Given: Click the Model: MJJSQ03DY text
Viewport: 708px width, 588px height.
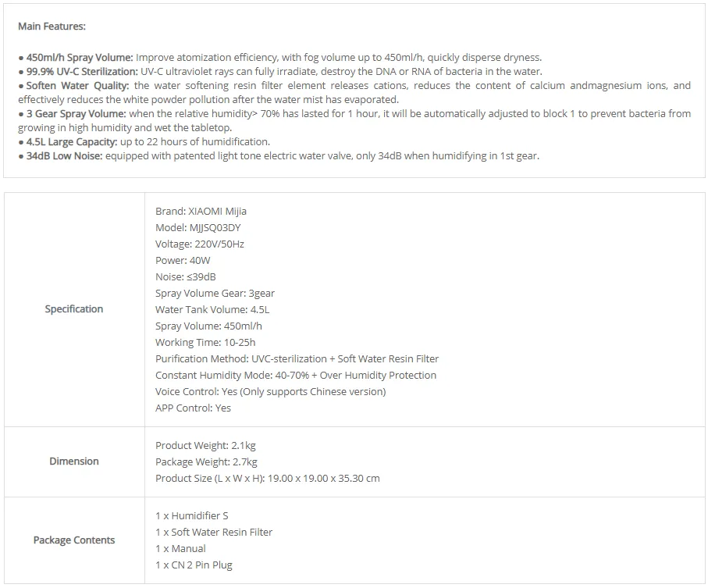Looking at the screenshot, I should 197,227.
